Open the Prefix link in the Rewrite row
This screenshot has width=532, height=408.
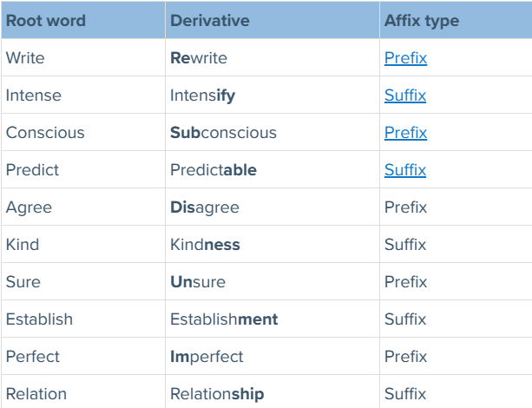(x=405, y=59)
